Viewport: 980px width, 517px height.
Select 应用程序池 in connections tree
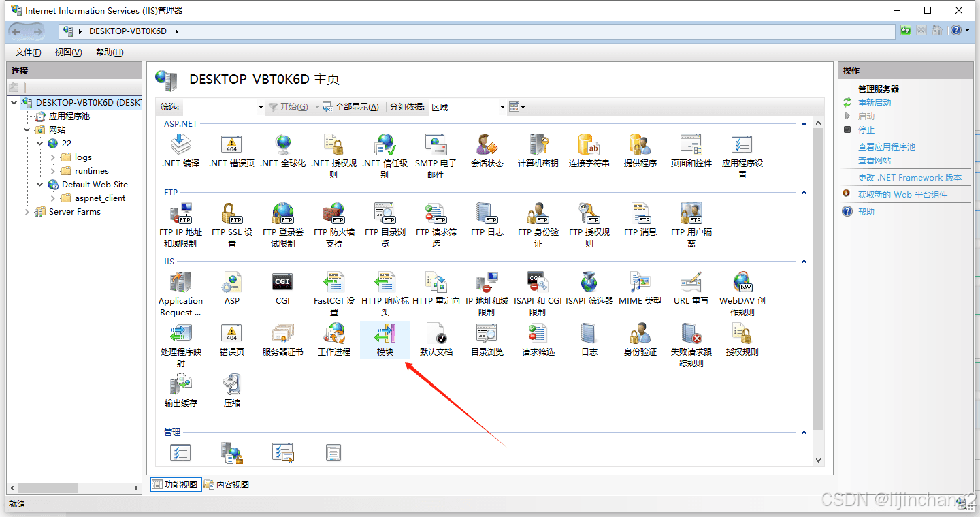(x=69, y=116)
